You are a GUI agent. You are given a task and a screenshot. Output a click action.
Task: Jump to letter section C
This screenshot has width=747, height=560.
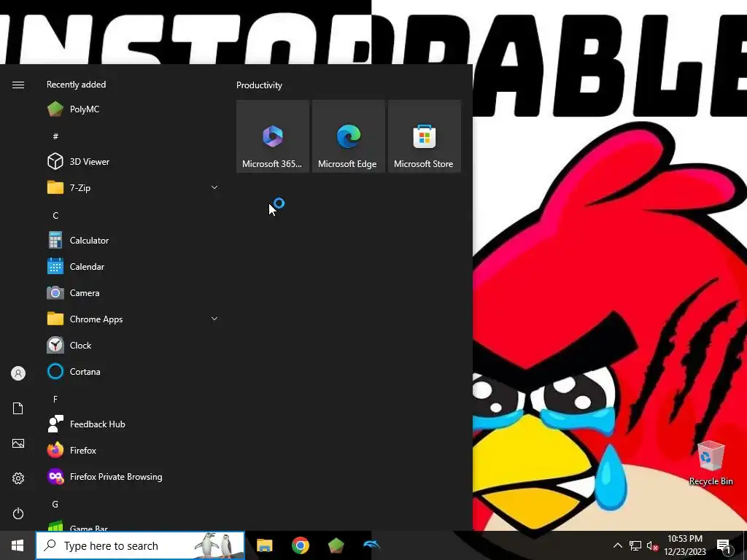click(55, 215)
